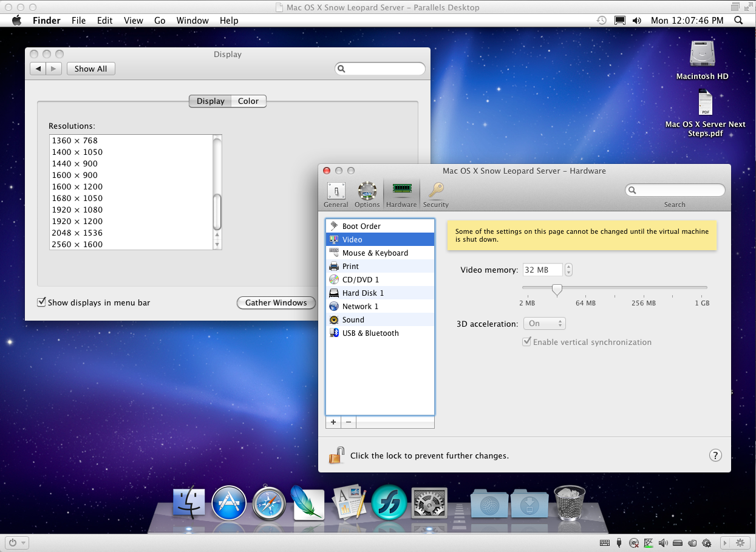Select the Display tab
This screenshot has width=756, height=552.
pos(210,101)
